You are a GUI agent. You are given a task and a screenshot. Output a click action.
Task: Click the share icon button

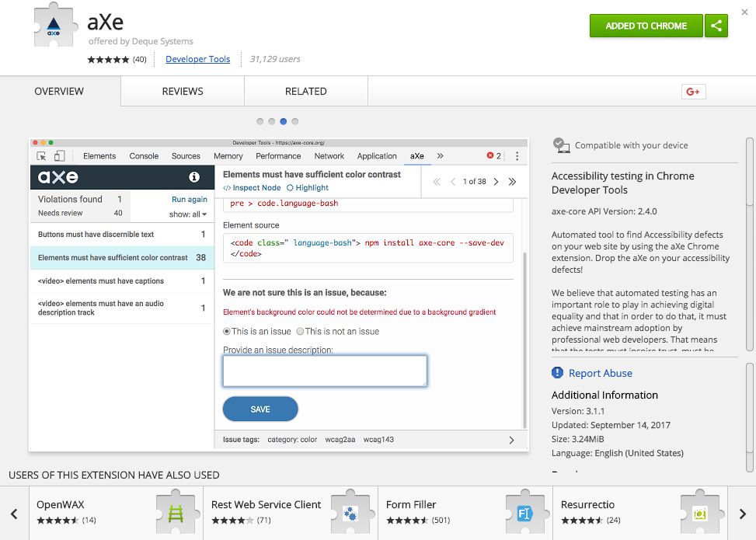pyautogui.click(x=716, y=26)
